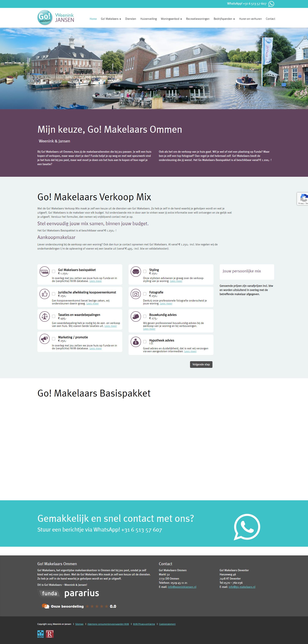Select Recreatiewoningen in the navigation
The width and height of the screenshot is (308, 644).
click(198, 19)
